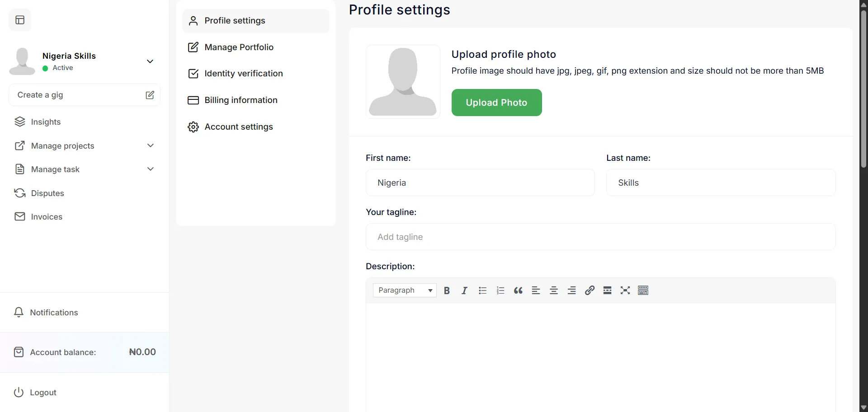This screenshot has width=868, height=412.
Task: Click the insert link icon
Action: coord(590,290)
